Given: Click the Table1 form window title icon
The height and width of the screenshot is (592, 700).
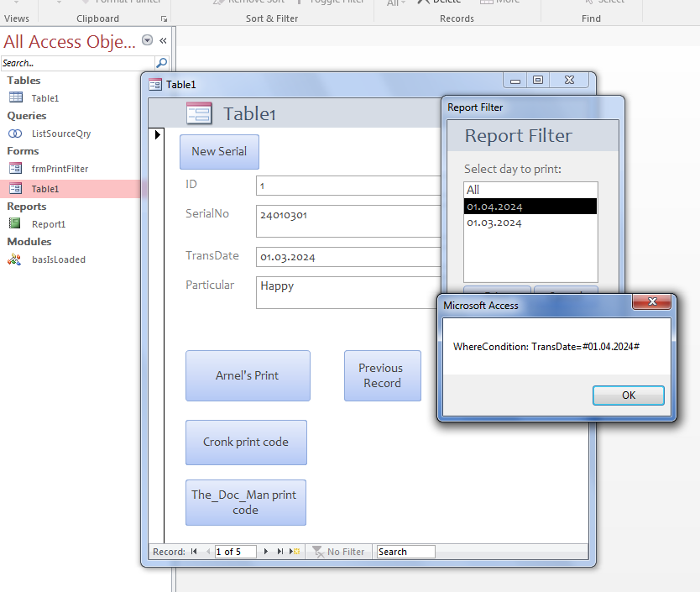Looking at the screenshot, I should [155, 85].
